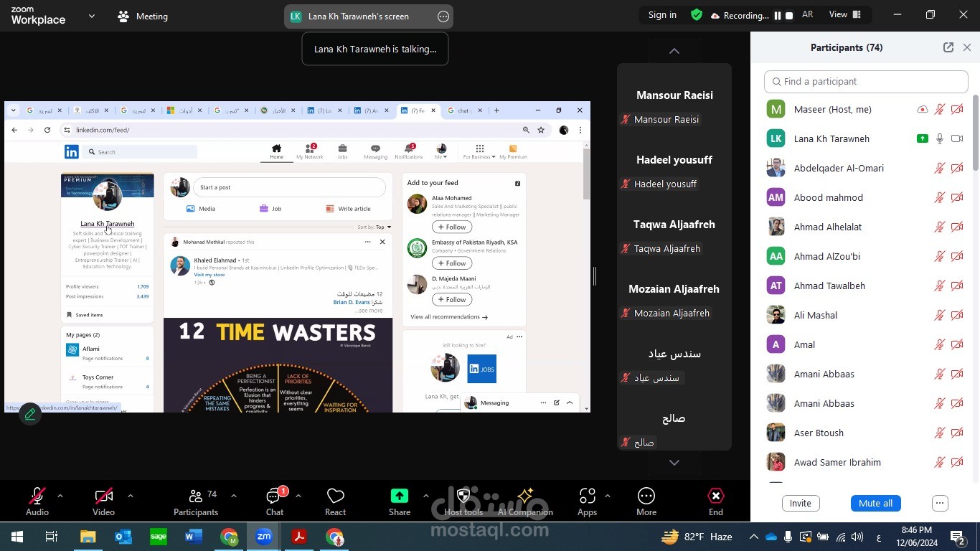The image size is (980, 551).
Task: Close the Participants panel
Action: click(967, 47)
